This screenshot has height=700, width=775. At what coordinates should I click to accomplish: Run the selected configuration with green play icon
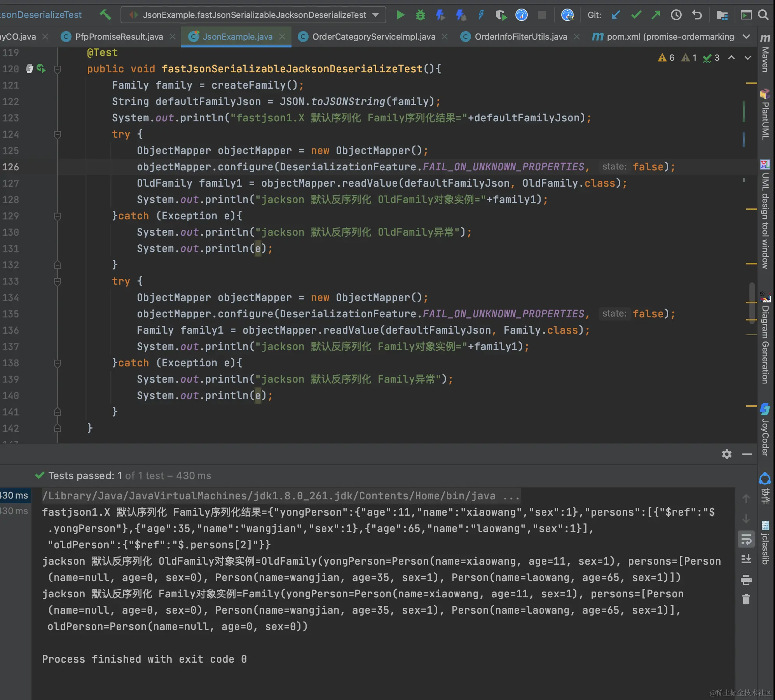(400, 15)
